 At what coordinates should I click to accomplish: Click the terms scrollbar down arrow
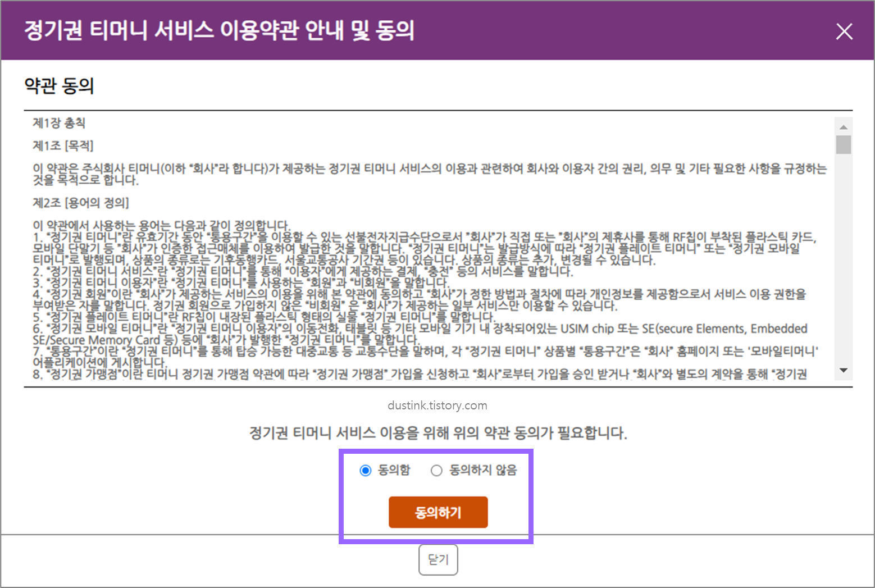[x=843, y=371]
